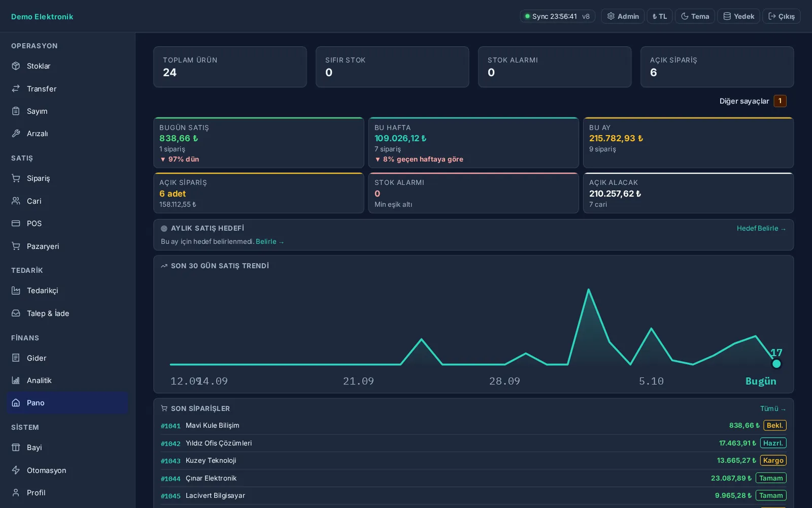Click the Bu Hafta sales card
Screen dimensions: 812x508
pos(473,143)
